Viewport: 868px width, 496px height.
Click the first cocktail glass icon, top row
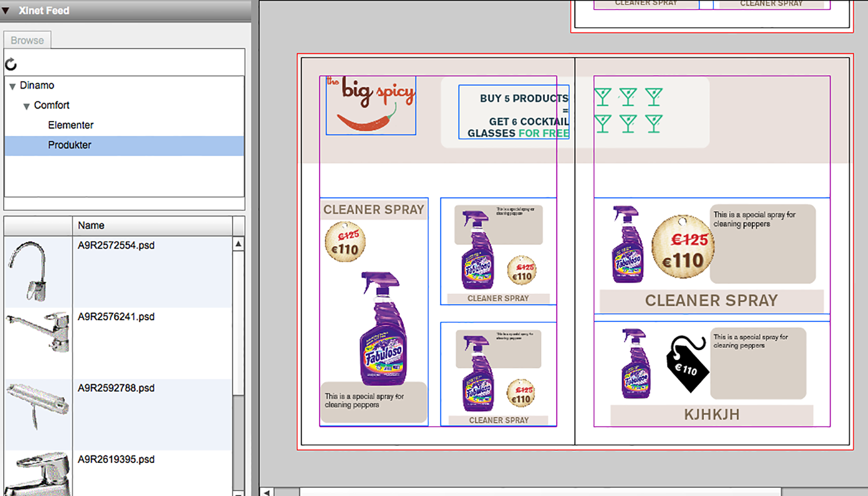coord(603,97)
